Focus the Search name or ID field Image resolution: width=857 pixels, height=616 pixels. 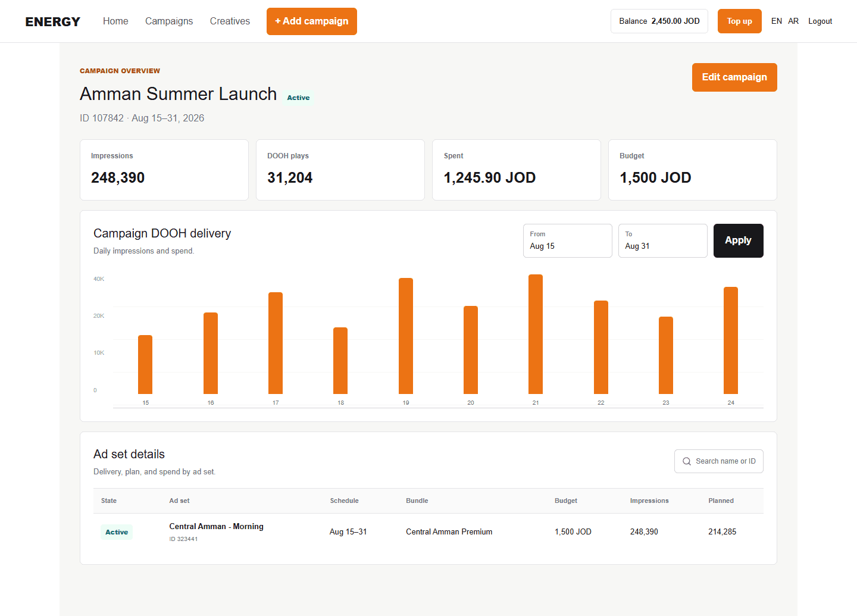(719, 461)
